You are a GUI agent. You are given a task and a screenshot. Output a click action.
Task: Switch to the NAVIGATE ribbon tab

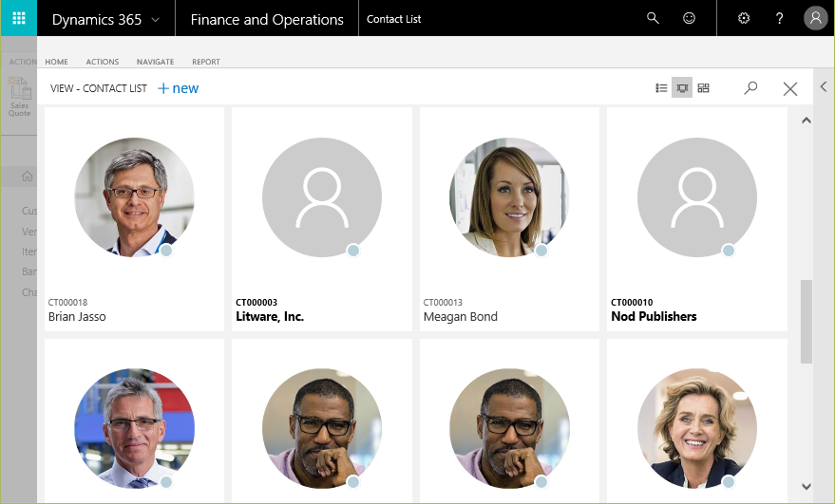coord(155,62)
